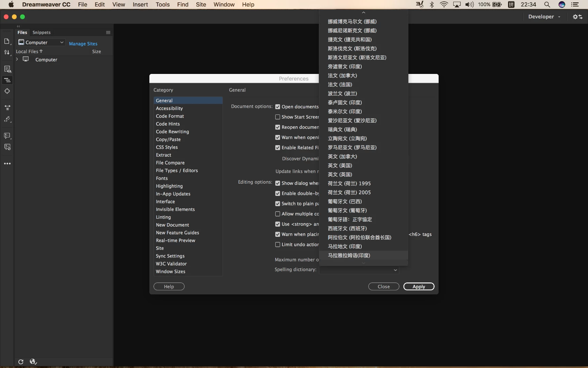Image resolution: width=588 pixels, height=368 pixels.
Task: Collapse the panel using double-arrow icon
Action: [x=18, y=26]
